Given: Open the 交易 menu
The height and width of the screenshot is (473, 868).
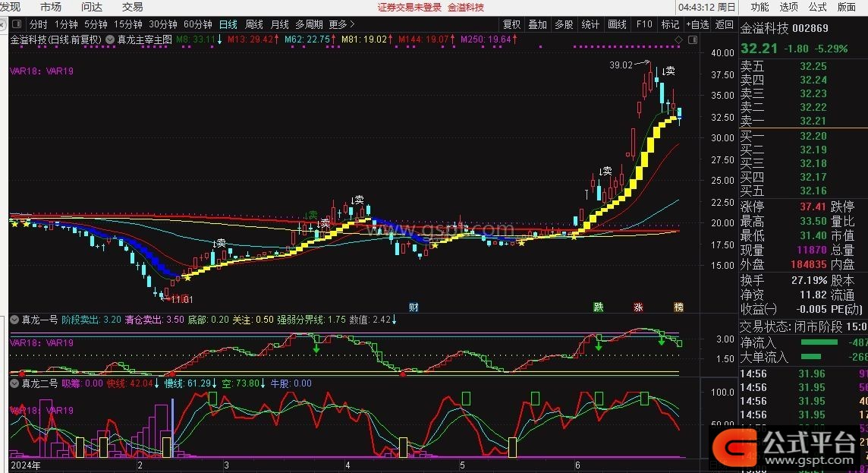Looking at the screenshot, I should click(132, 7).
